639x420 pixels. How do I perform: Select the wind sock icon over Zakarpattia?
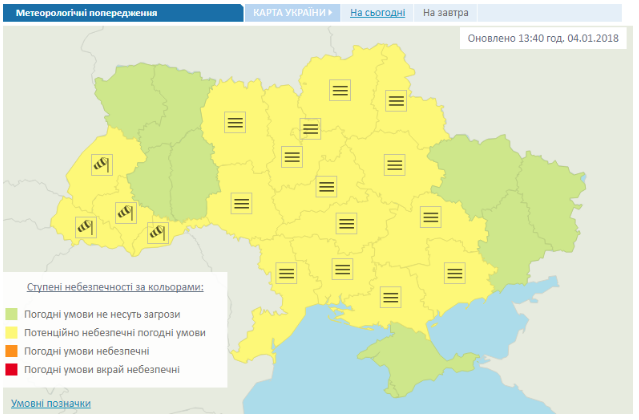tap(85, 229)
